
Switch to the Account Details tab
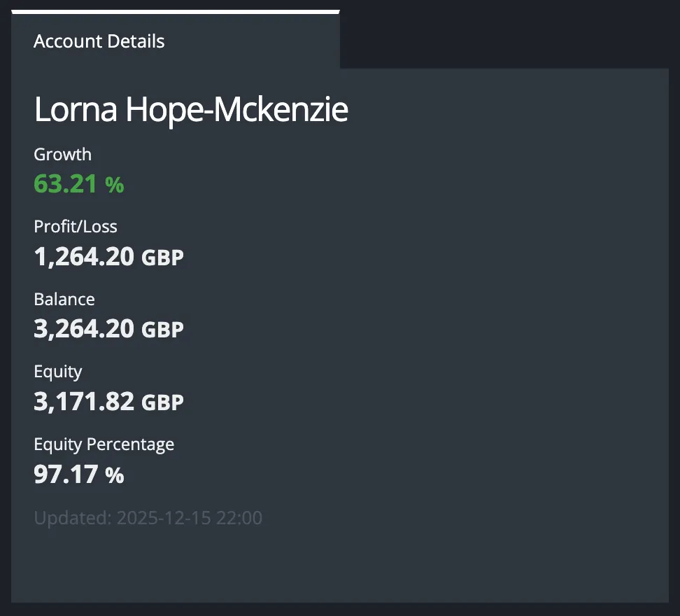(99, 41)
